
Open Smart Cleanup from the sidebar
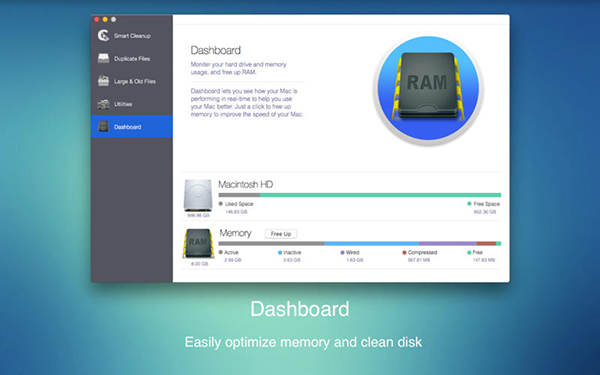pyautogui.click(x=132, y=36)
